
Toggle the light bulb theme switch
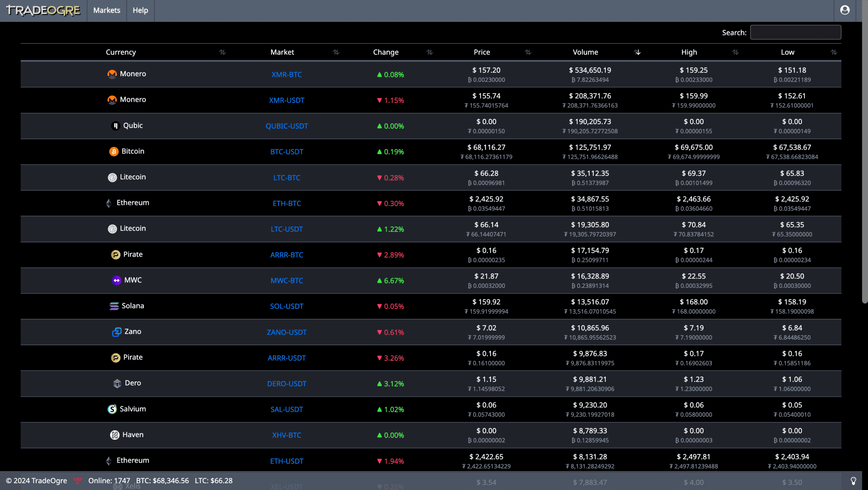point(854,480)
